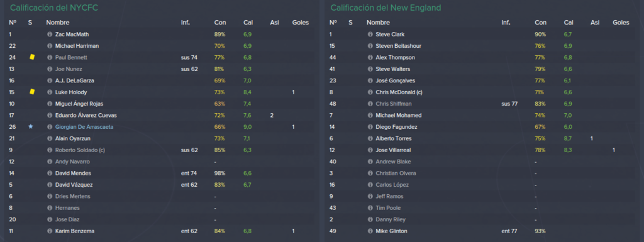The image size is (644, 242).
Task: Open info icon next to Karim Benzema
Action: click(x=50, y=231)
